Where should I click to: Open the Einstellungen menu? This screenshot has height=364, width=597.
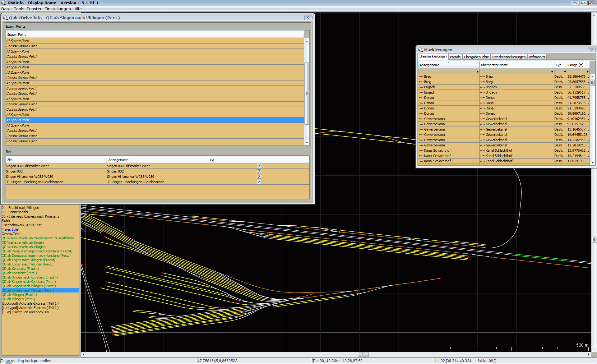[57, 9]
